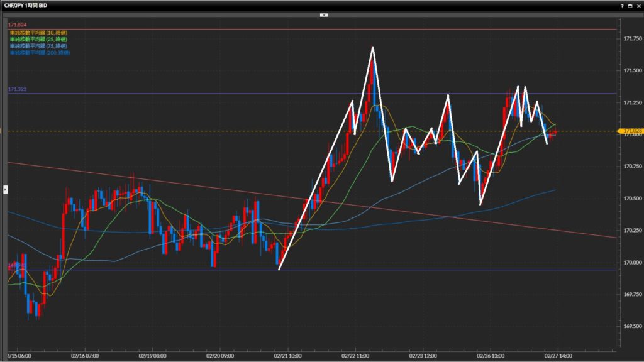
Task: Select the blue 171.322 horizontal line label
Action: coord(17,90)
